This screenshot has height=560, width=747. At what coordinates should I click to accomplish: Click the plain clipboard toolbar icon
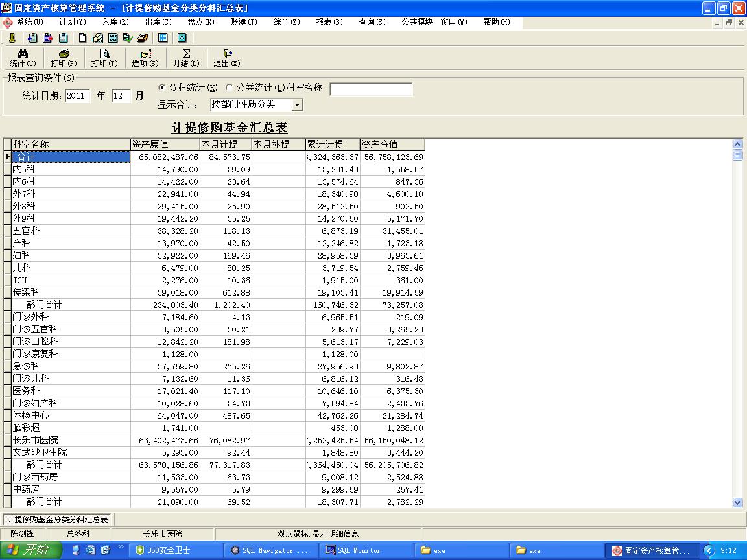point(64,38)
